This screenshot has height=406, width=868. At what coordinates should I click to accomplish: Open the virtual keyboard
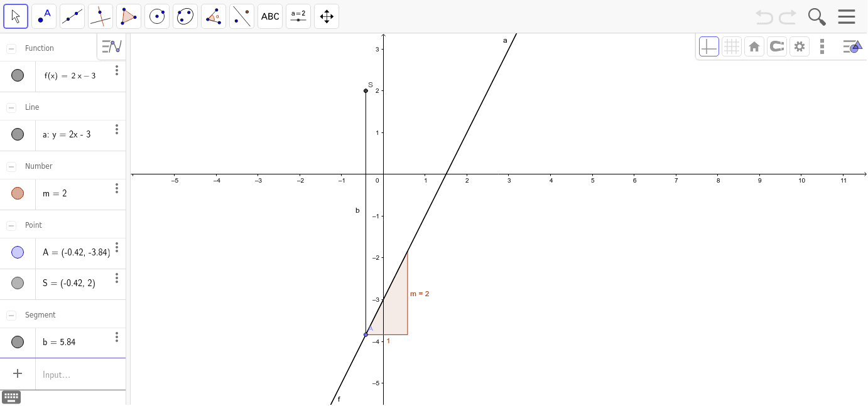click(11, 397)
